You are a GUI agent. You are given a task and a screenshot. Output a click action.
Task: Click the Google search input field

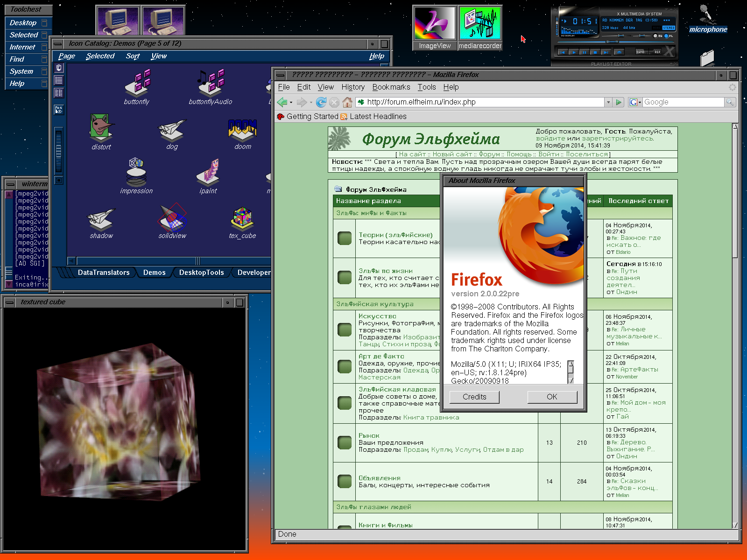(684, 102)
